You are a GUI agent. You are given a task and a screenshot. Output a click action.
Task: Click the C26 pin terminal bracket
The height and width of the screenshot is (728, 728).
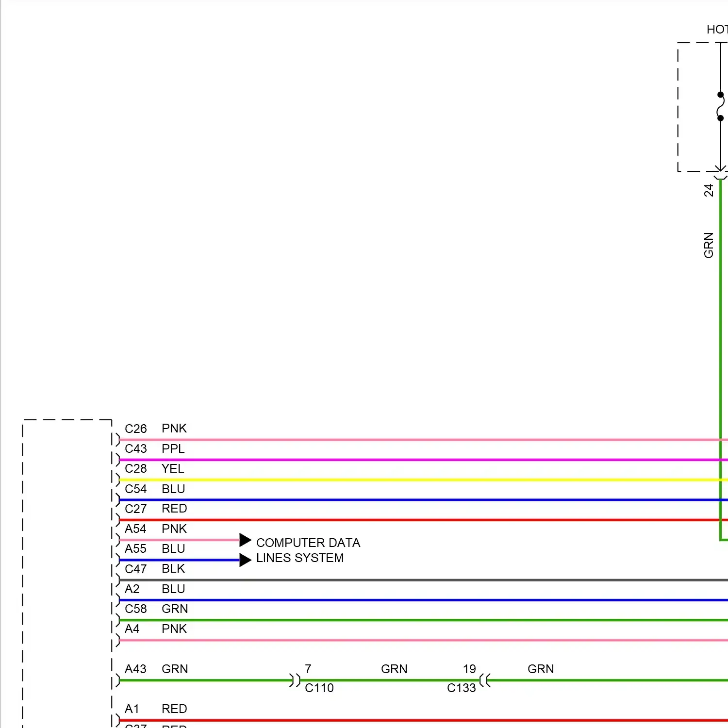117,440
